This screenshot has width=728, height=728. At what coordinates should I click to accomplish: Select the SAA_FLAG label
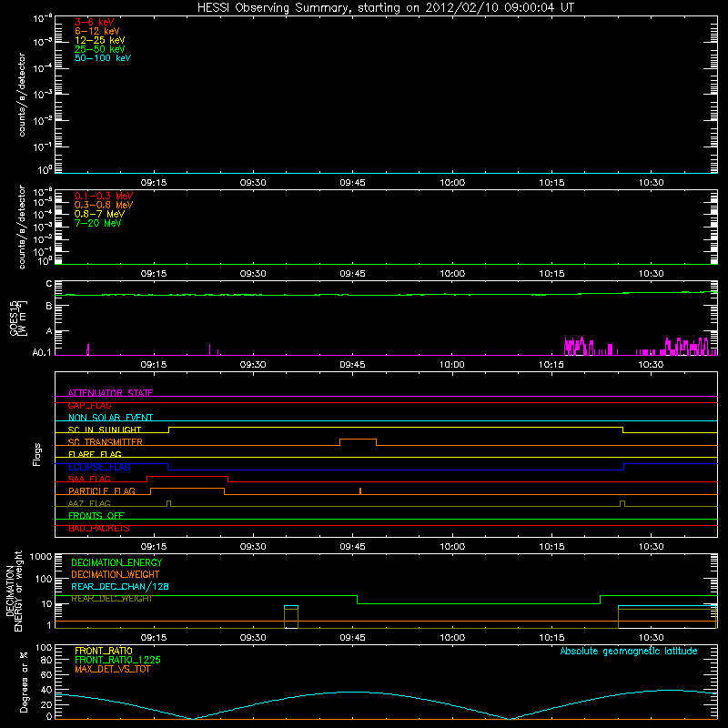(89, 479)
